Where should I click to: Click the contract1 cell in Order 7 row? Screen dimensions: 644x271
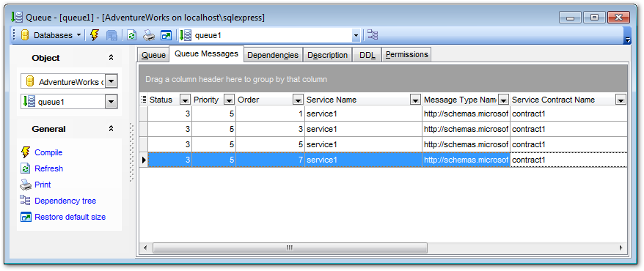[568, 160]
